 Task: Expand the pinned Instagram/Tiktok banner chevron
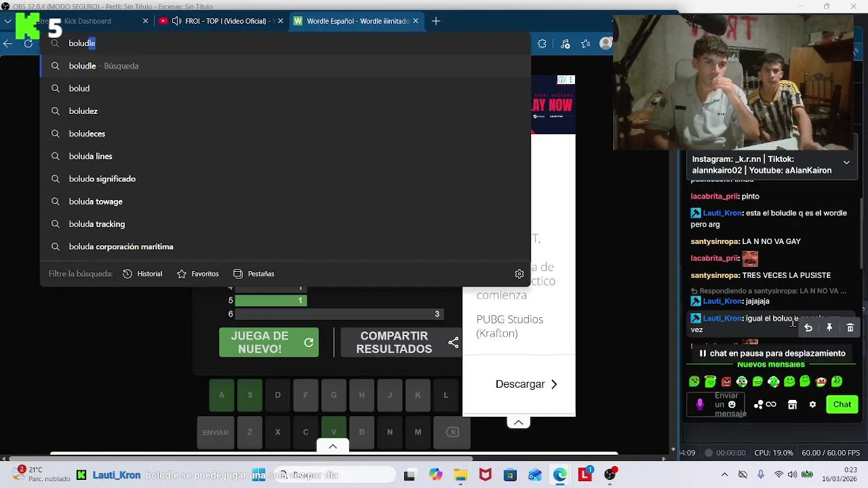click(846, 163)
